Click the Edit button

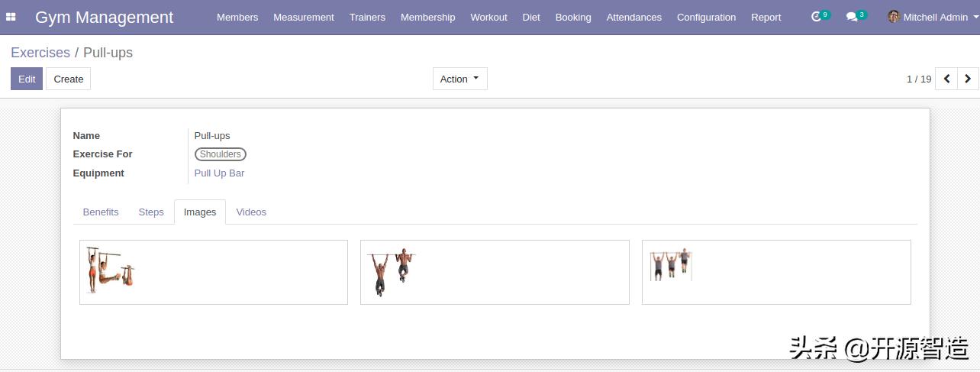coord(27,79)
